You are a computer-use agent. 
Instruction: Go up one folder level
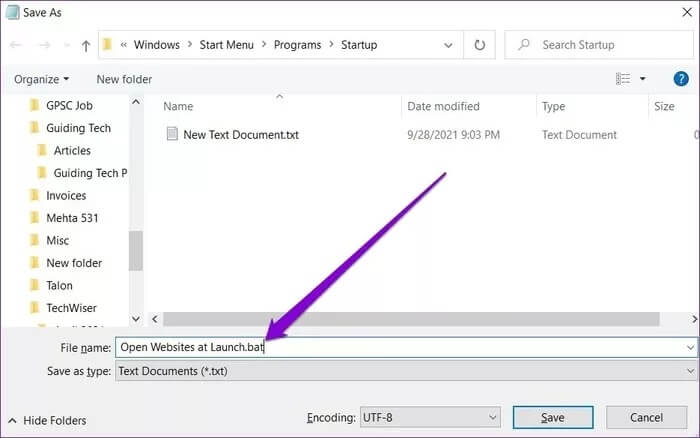click(86, 45)
